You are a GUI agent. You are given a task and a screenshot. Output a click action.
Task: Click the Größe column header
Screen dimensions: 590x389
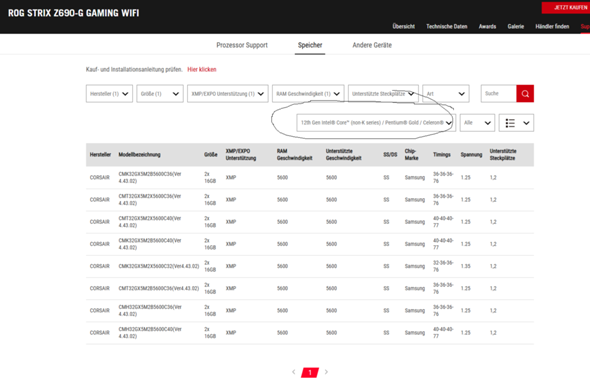pos(211,155)
